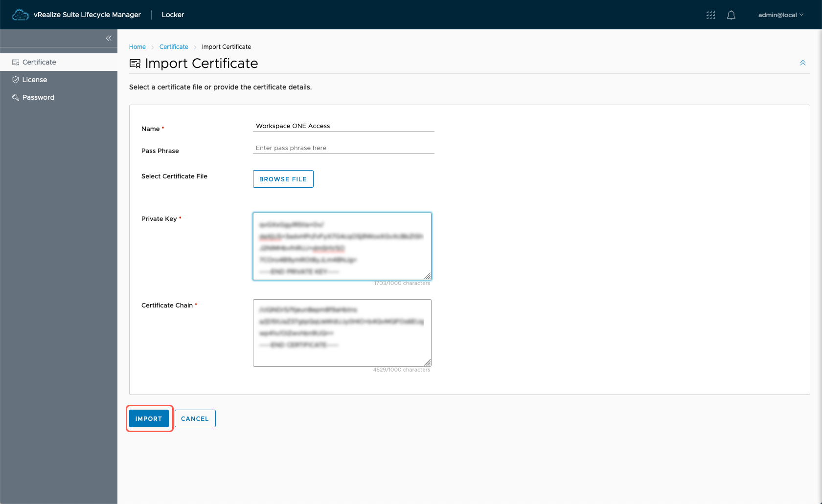The height and width of the screenshot is (504, 822).
Task: Go to Certificate breadcrumb link
Action: (174, 47)
